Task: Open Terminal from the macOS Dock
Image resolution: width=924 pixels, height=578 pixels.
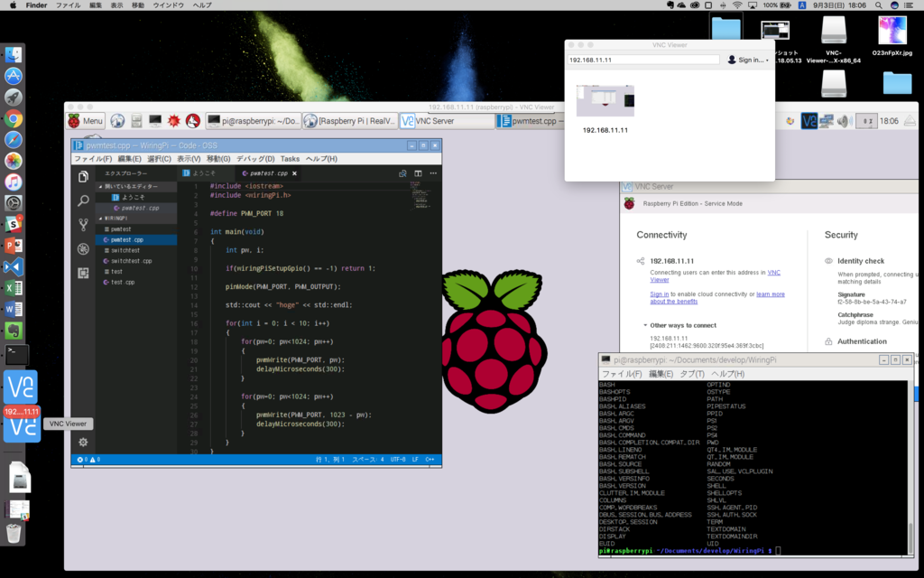Action: (16, 354)
